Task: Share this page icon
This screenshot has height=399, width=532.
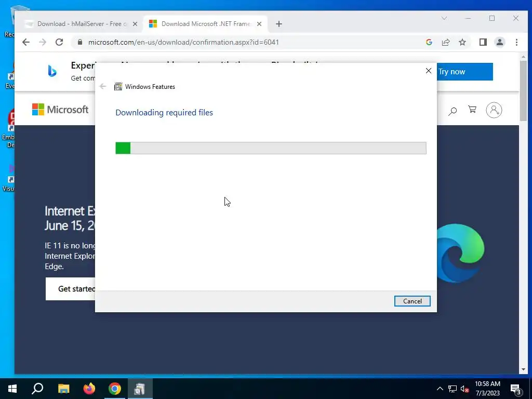Action: (x=445, y=42)
